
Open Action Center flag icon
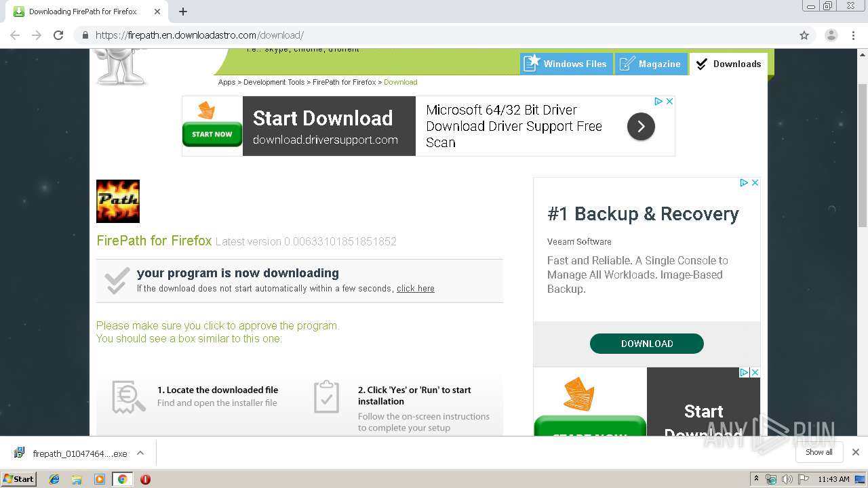tap(802, 479)
